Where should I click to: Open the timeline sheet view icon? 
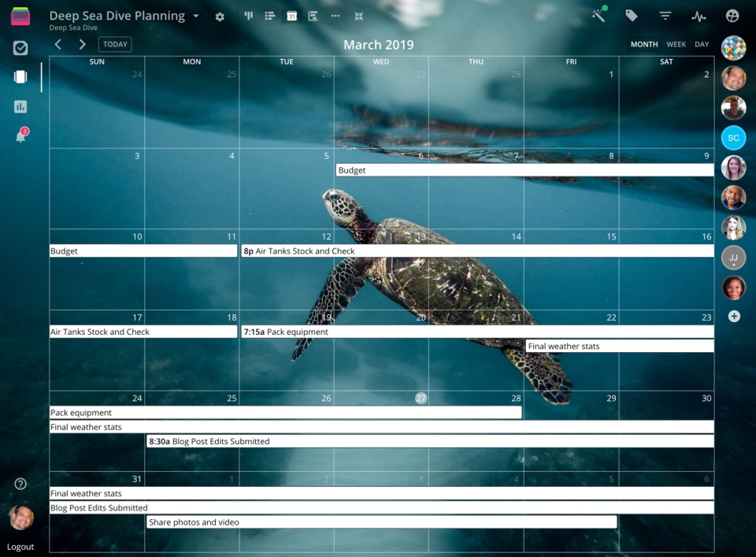tap(313, 16)
